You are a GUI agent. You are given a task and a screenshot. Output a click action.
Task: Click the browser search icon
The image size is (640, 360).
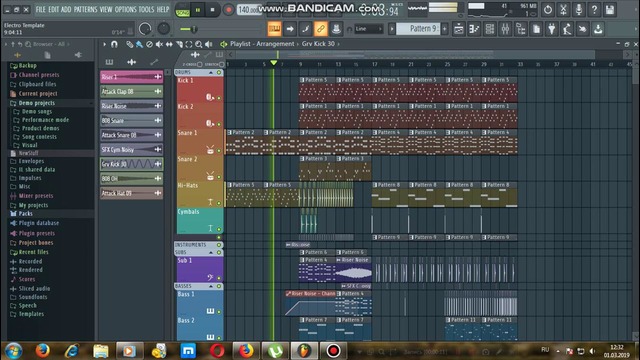point(28,44)
